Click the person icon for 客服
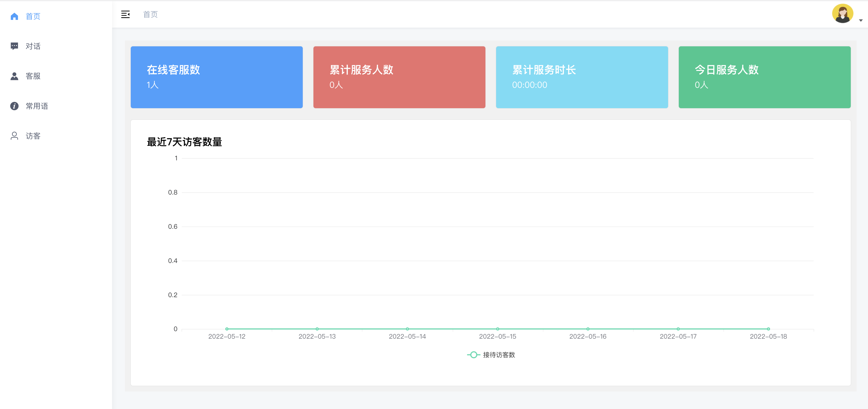The image size is (868, 409). 14,76
